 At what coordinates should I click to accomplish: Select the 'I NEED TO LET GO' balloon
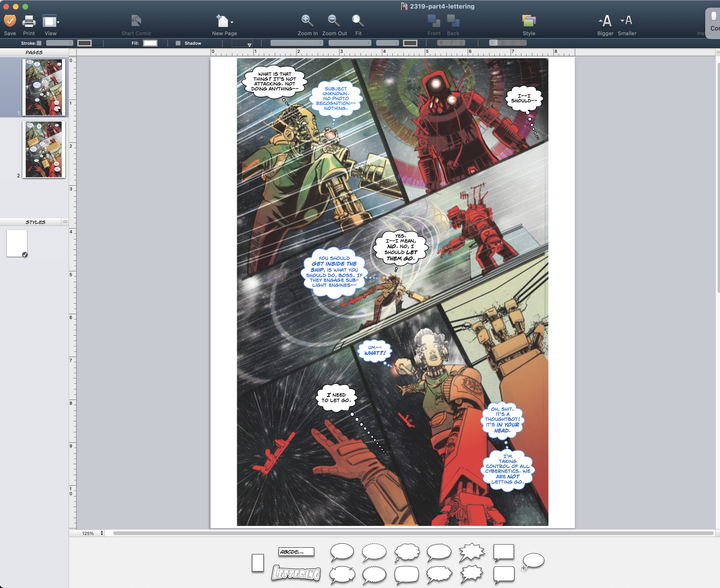tap(336, 398)
